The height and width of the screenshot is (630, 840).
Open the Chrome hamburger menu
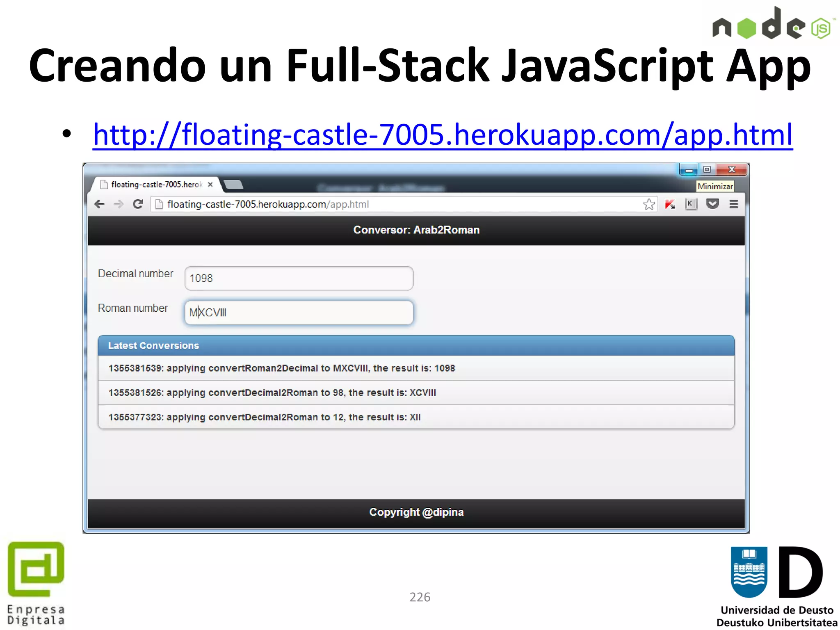(734, 204)
